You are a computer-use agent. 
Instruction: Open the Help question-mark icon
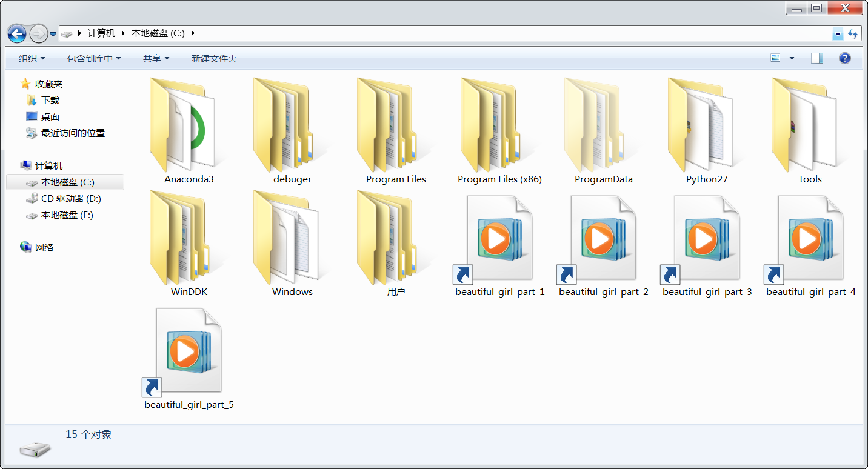coord(844,58)
